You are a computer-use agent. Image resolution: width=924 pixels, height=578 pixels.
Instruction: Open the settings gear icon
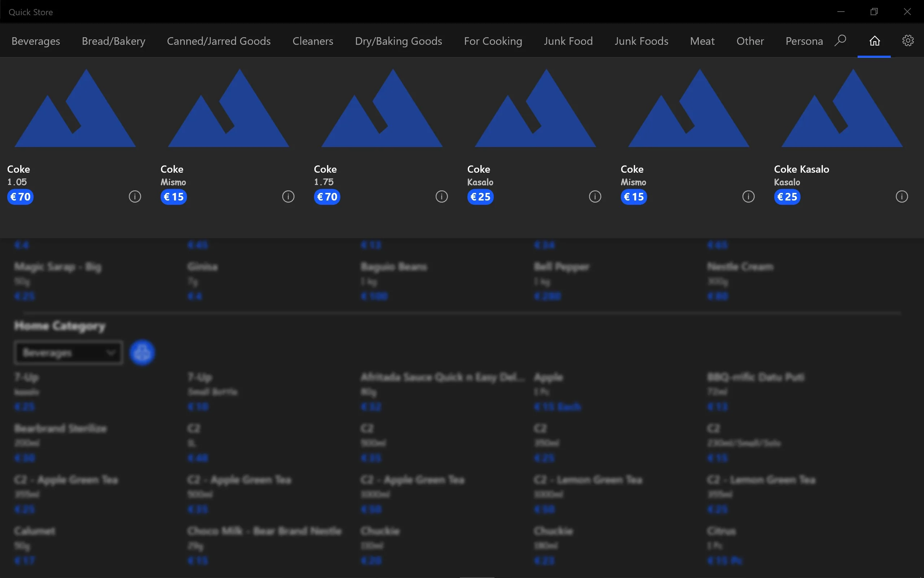click(908, 40)
